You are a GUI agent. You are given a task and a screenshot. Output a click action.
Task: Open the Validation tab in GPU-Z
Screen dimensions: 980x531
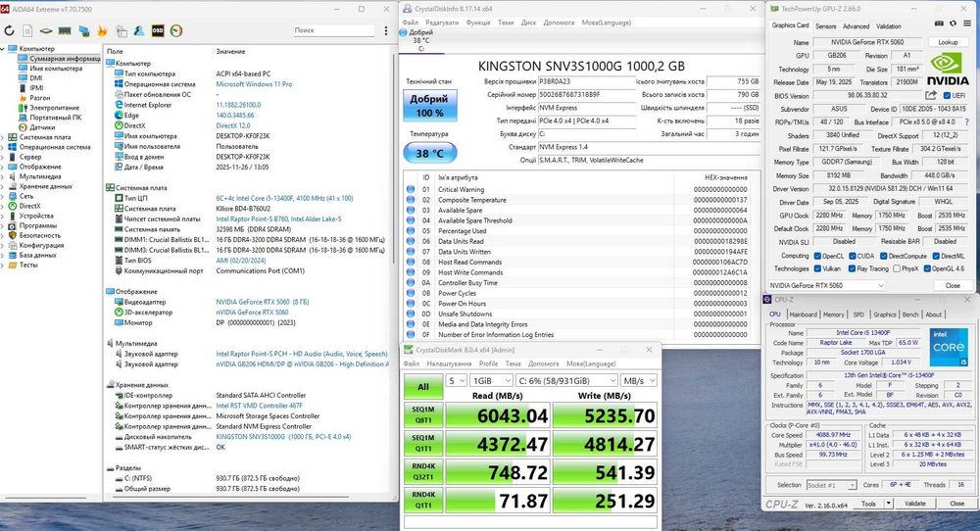[x=888, y=26]
